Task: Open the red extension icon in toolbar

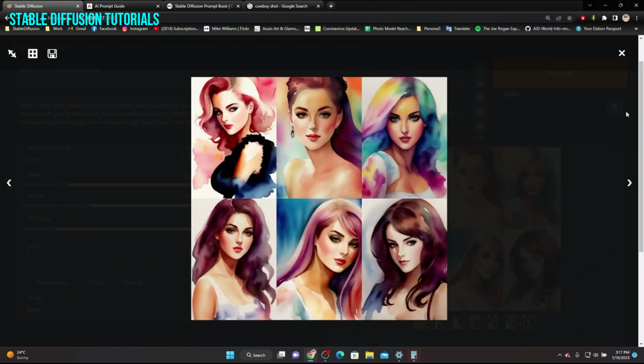Action: [583, 18]
